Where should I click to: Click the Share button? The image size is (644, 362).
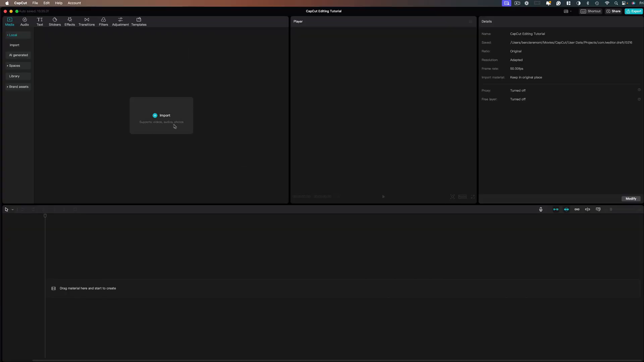point(613,11)
